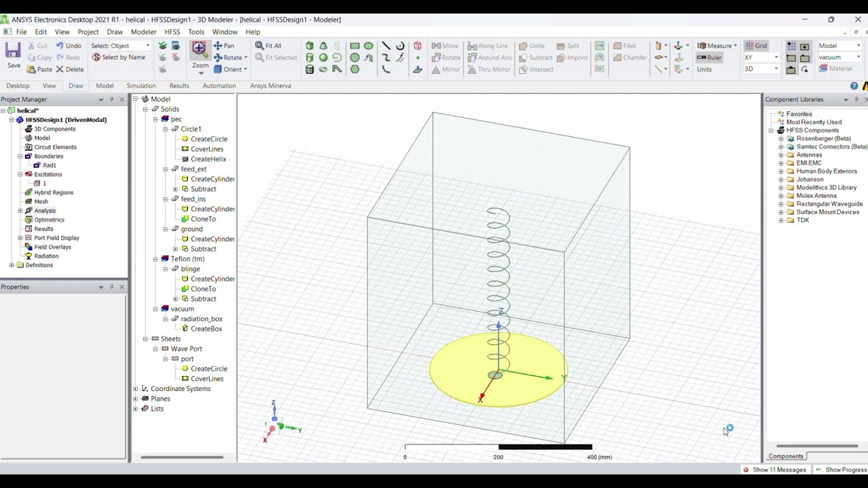Click the Delete icon
Viewport: 868px width, 488px height.
[70, 69]
